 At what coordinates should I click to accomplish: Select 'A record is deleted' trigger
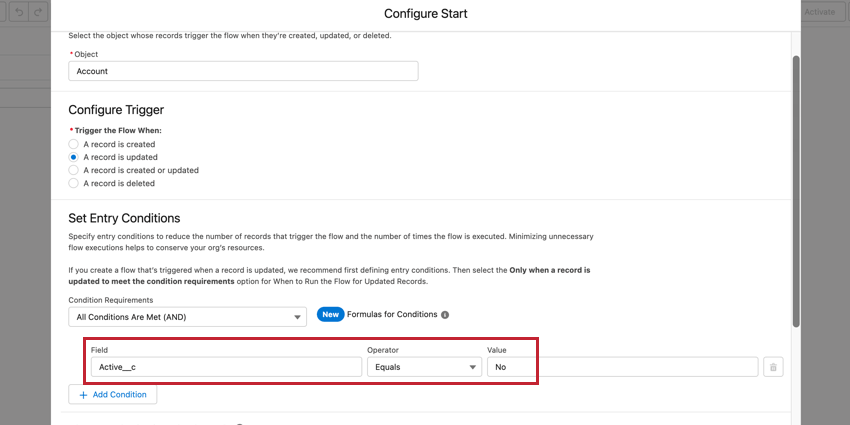coord(73,183)
